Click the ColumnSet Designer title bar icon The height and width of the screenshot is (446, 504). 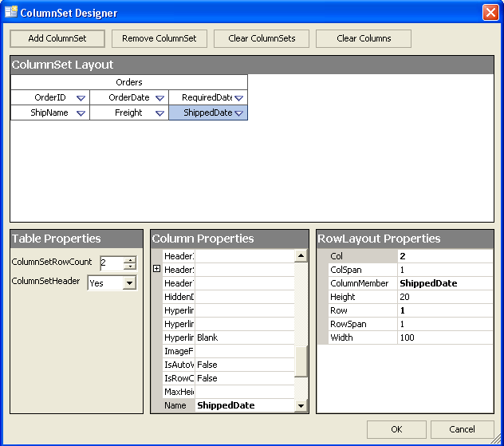[x=11, y=12]
